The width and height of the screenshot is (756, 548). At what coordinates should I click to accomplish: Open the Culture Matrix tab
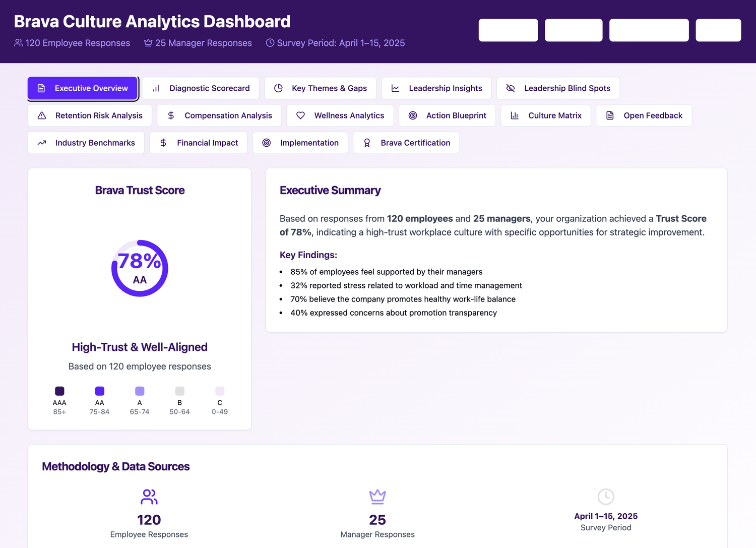point(546,115)
